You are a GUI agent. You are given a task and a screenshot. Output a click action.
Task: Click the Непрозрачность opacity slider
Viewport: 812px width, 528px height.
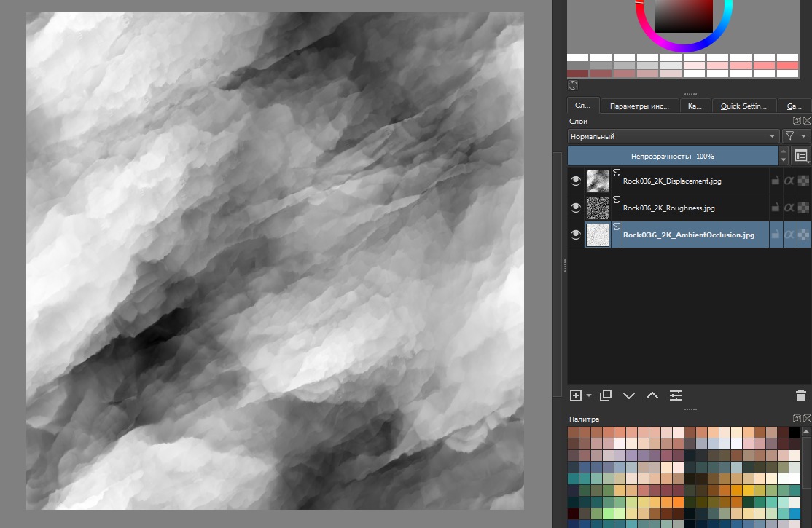(673, 156)
